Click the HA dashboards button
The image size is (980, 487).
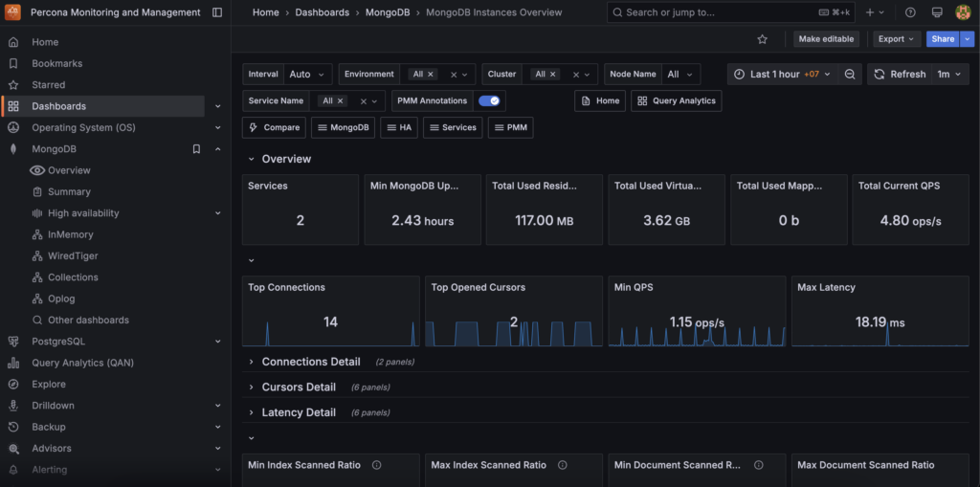coord(399,127)
